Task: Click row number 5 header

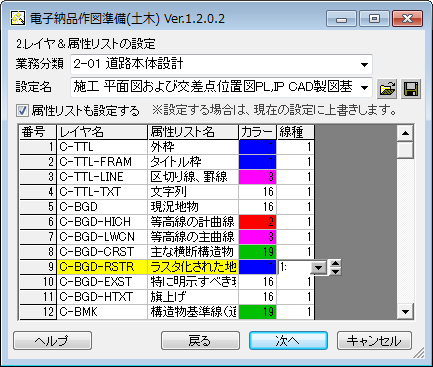Action: 38,207
